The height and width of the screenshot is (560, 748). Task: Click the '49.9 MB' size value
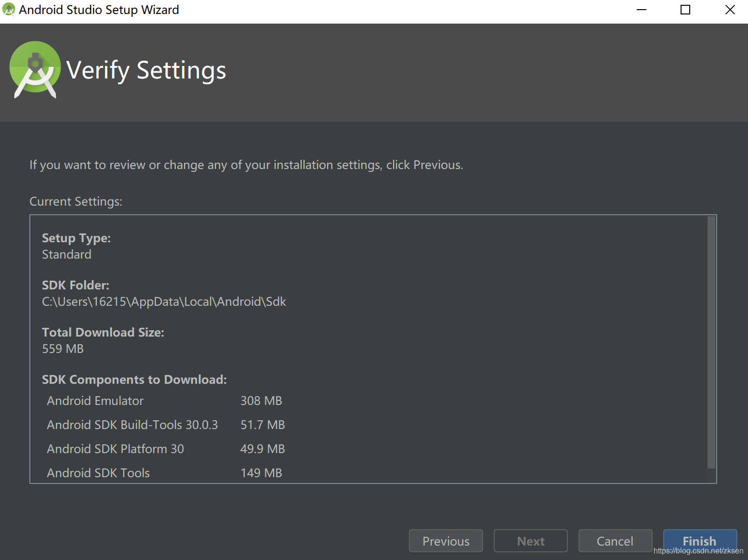[x=262, y=449]
